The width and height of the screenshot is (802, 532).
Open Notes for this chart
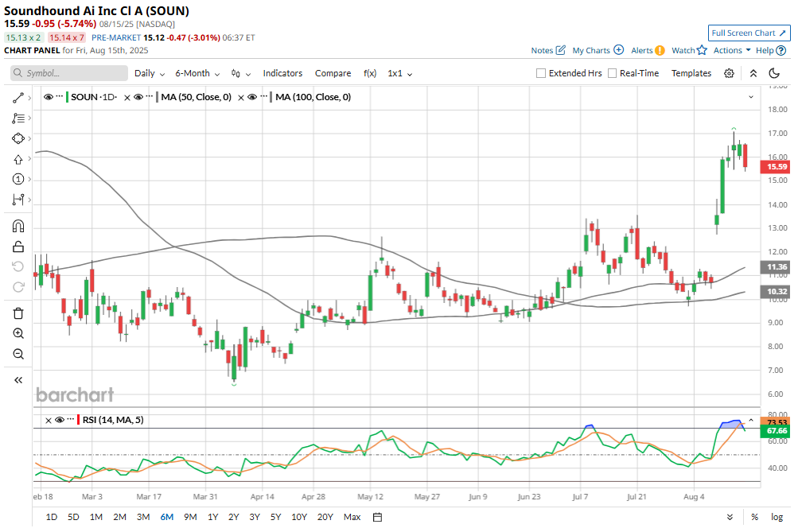tap(548, 50)
